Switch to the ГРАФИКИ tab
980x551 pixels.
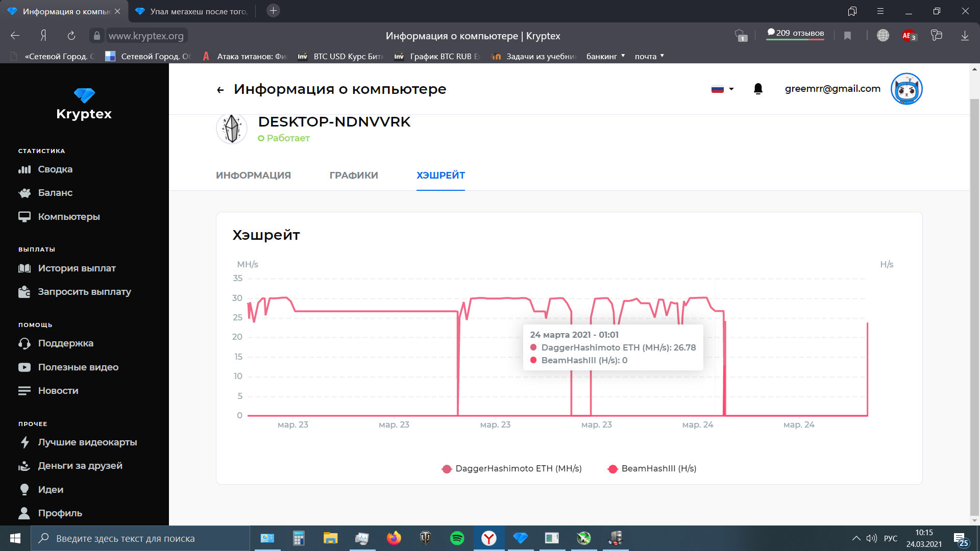[354, 176]
